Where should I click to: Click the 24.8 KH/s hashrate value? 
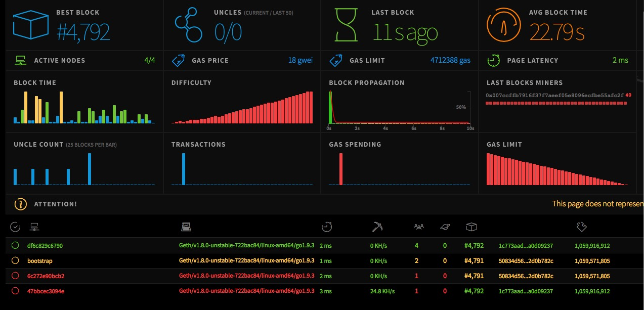click(x=382, y=291)
